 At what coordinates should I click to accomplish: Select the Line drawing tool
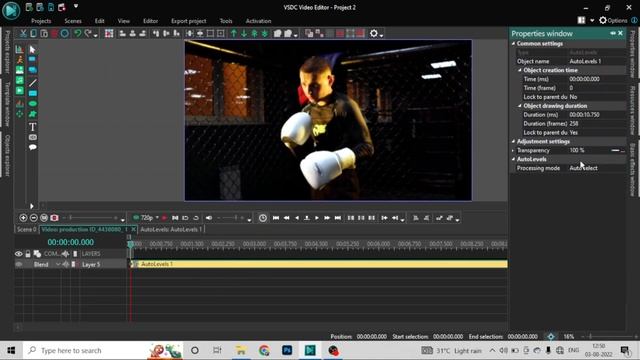click(33, 83)
